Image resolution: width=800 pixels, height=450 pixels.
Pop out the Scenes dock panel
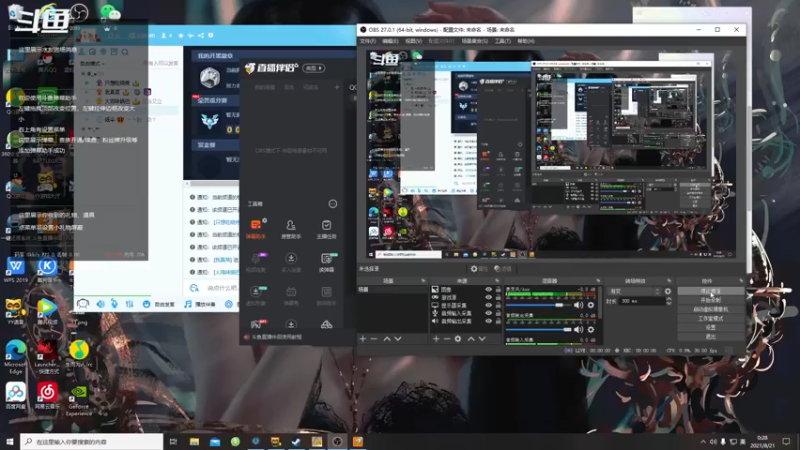pos(423,281)
